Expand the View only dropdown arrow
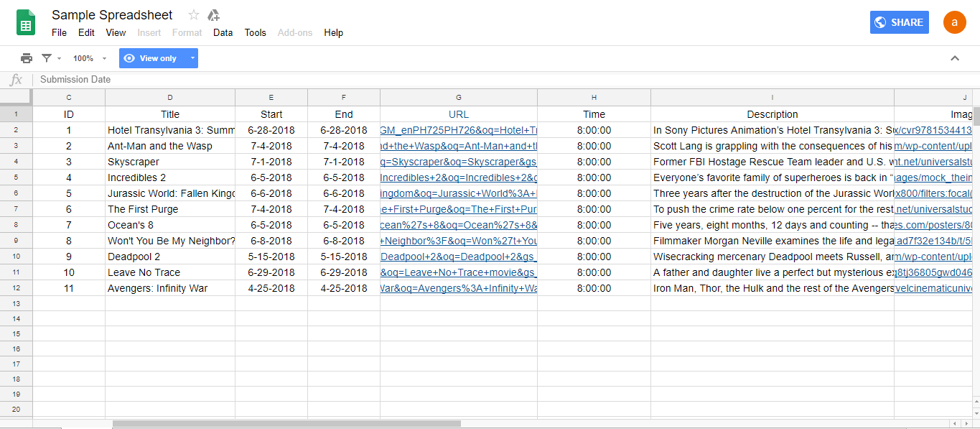Viewport: 980px width, 429px height. [x=192, y=58]
